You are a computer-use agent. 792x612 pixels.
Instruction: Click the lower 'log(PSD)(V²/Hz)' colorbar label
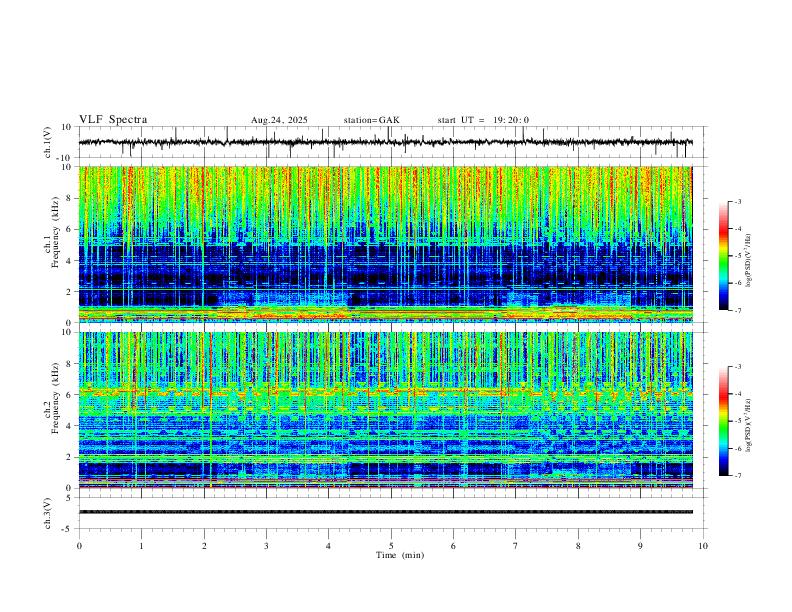[748, 426]
